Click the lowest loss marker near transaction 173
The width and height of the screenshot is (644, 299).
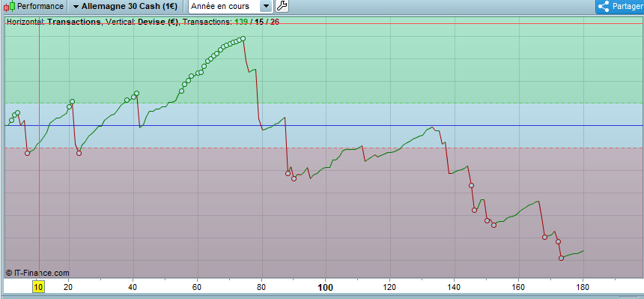pos(561,258)
